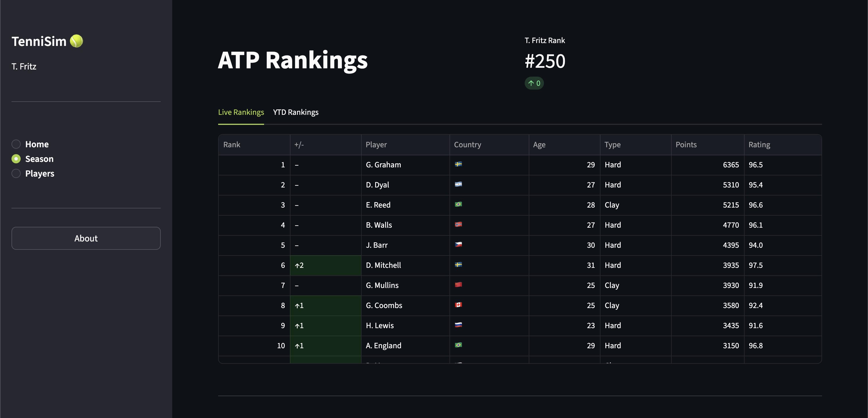Click B. Walls' country flag icon
868x418 pixels.
[x=458, y=225]
